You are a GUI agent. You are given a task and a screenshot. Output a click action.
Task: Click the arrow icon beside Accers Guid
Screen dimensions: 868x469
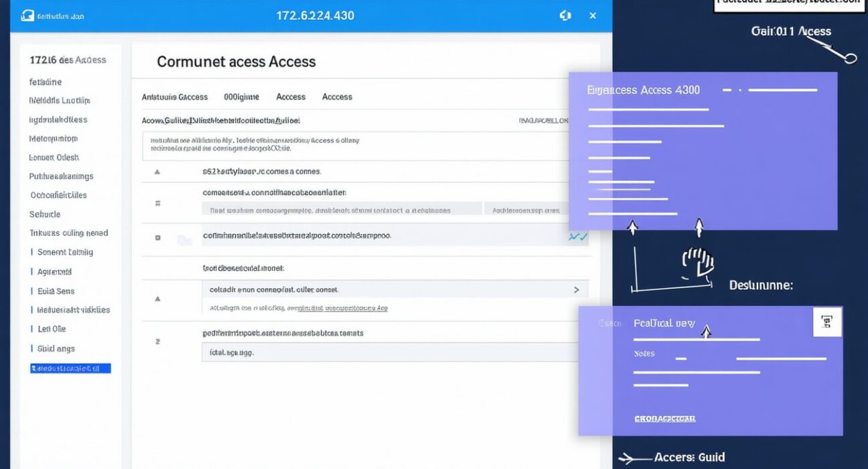632,458
